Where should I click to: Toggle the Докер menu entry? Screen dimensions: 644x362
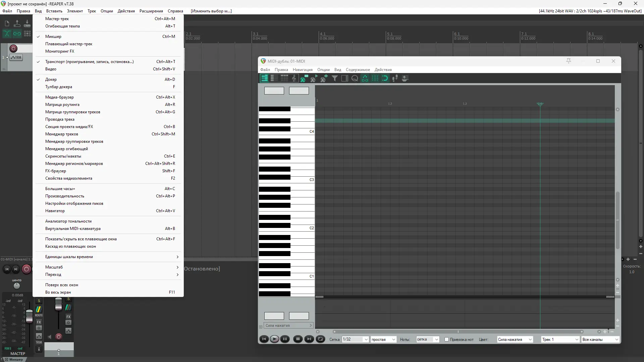pyautogui.click(x=51, y=79)
